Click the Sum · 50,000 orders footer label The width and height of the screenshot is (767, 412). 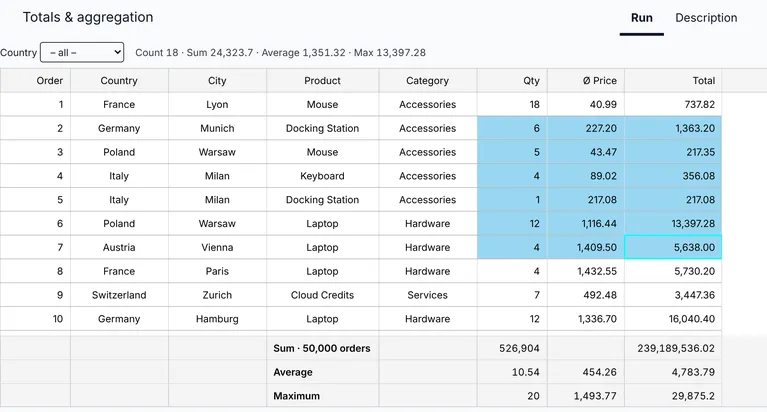point(322,348)
